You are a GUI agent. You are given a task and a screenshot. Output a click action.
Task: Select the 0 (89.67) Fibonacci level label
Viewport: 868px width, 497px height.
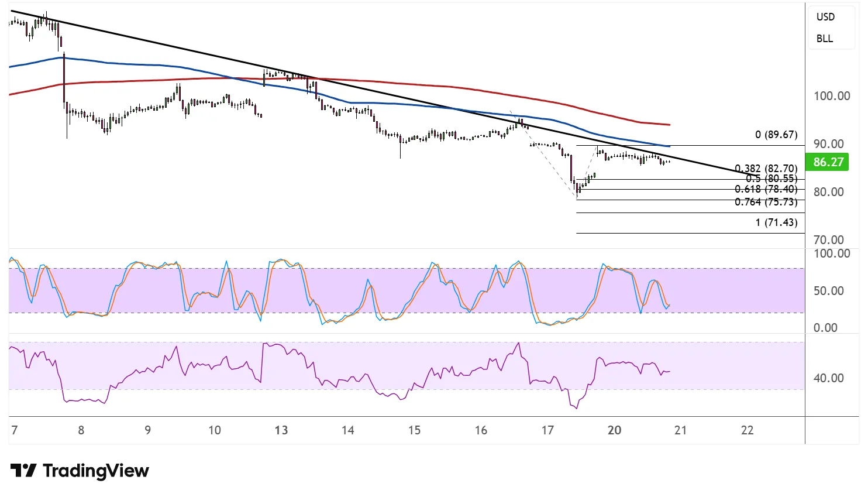[x=776, y=135]
